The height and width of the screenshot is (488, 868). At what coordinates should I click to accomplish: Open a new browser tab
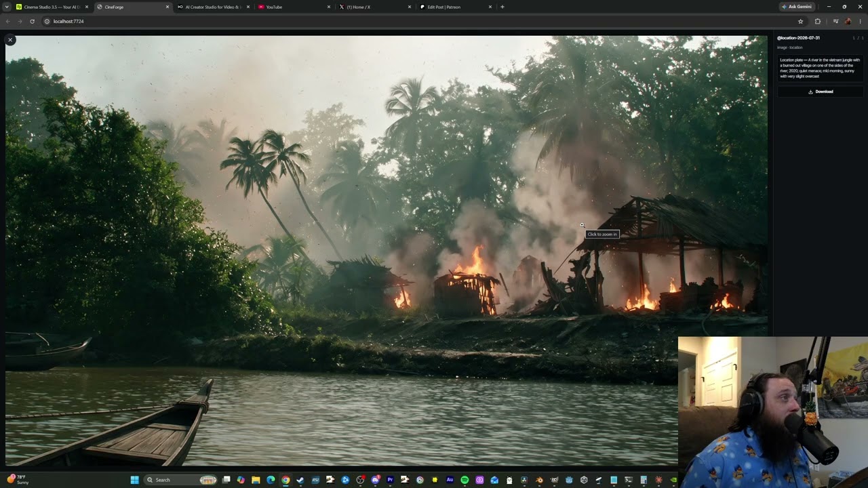(x=502, y=7)
